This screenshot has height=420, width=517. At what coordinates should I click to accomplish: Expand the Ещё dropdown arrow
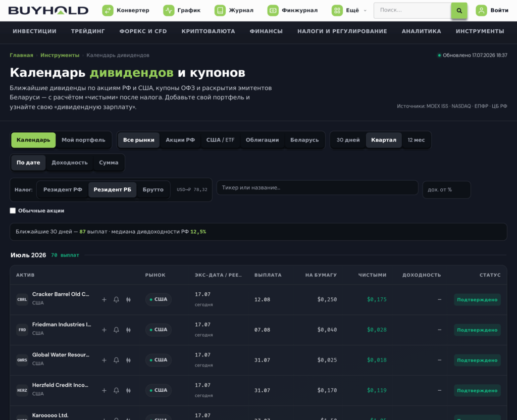click(365, 11)
